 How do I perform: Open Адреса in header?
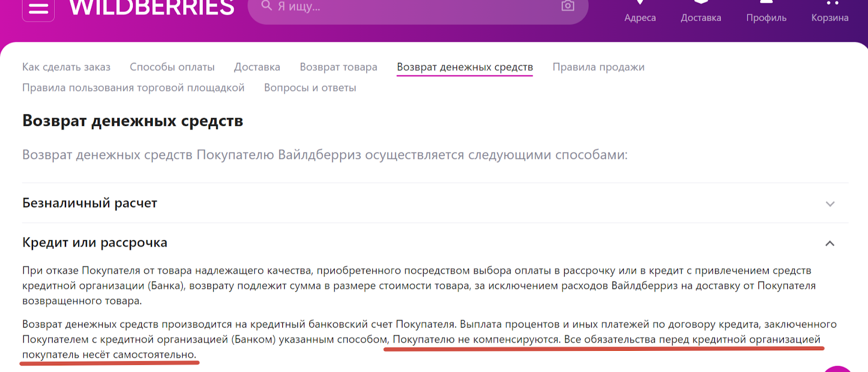(x=640, y=12)
